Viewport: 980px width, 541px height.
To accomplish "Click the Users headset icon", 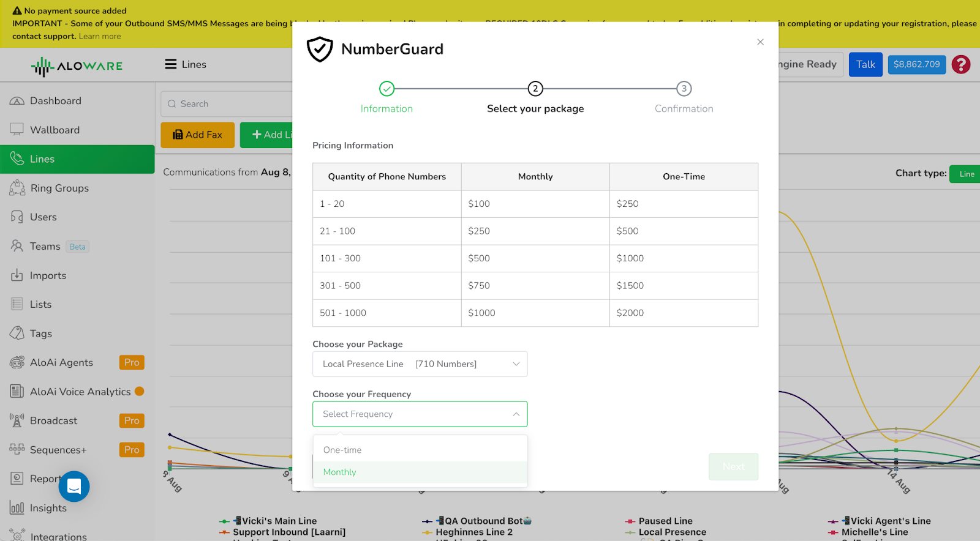I will point(17,217).
